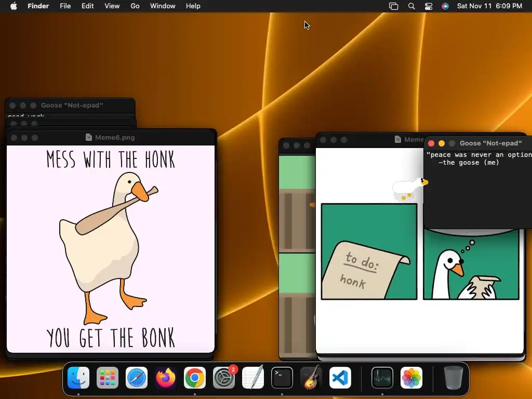Open the Help menu

pos(193,6)
